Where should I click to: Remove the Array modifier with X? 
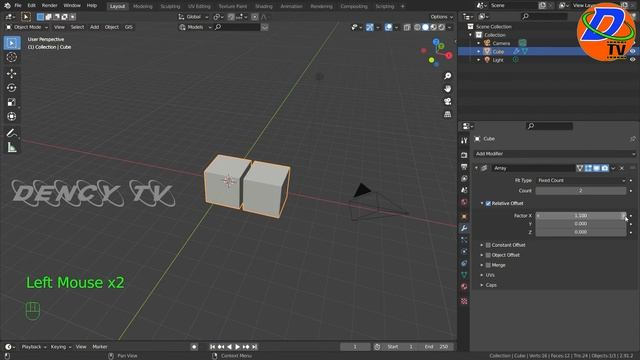coord(622,168)
